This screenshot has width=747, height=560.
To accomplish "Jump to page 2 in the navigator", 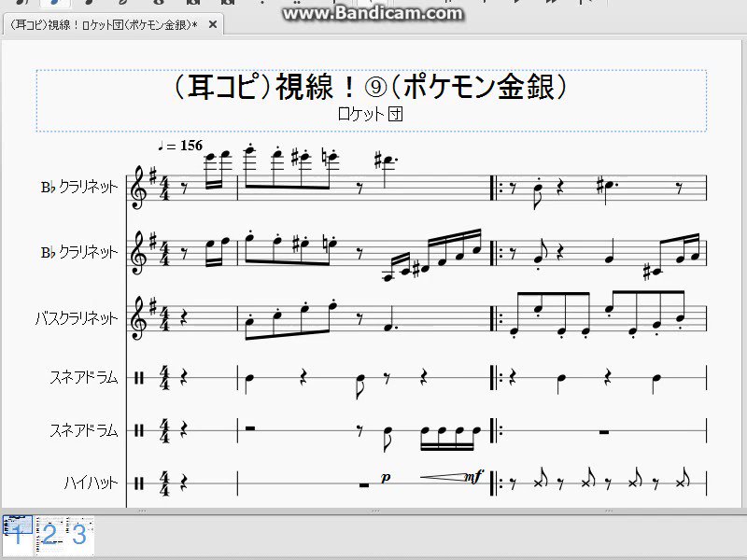I will click(x=49, y=535).
